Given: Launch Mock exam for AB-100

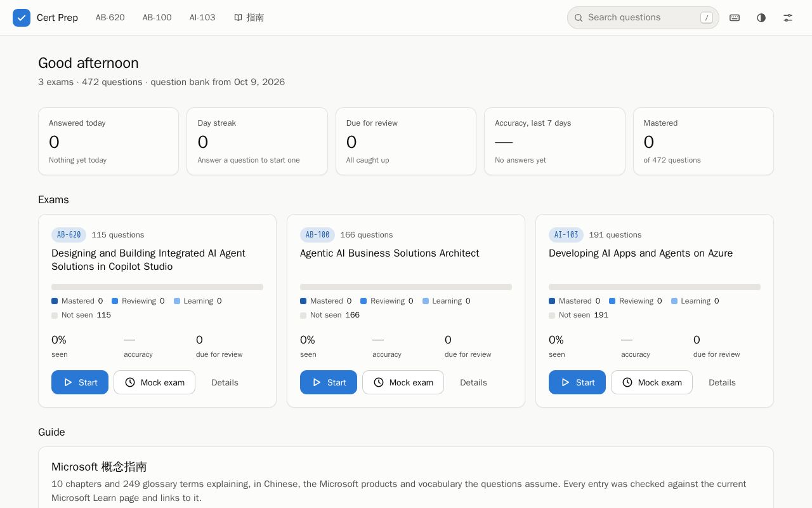Looking at the screenshot, I should point(403,382).
